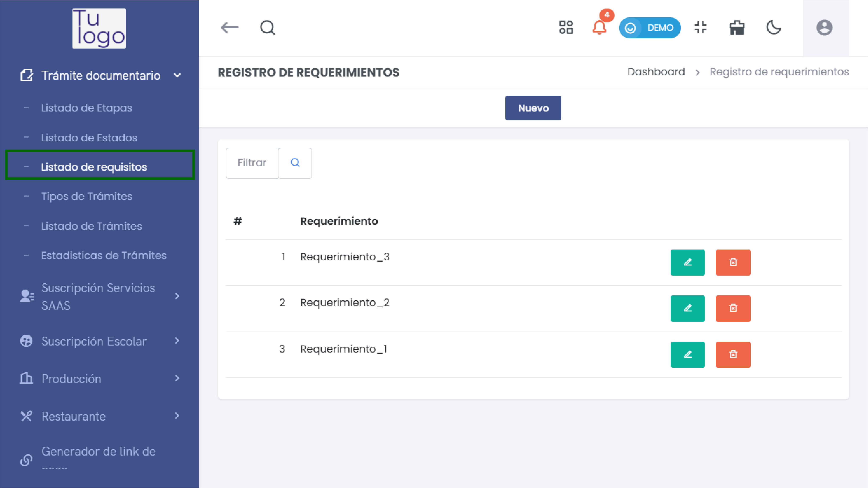868x488 pixels.
Task: Open the apps grid icon in the toolbar
Action: [x=566, y=27]
